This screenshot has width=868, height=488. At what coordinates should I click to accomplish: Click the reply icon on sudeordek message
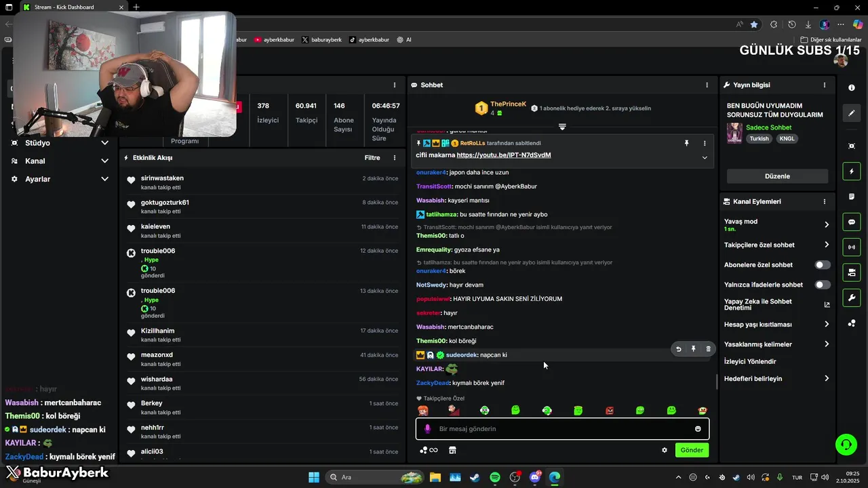(x=678, y=349)
